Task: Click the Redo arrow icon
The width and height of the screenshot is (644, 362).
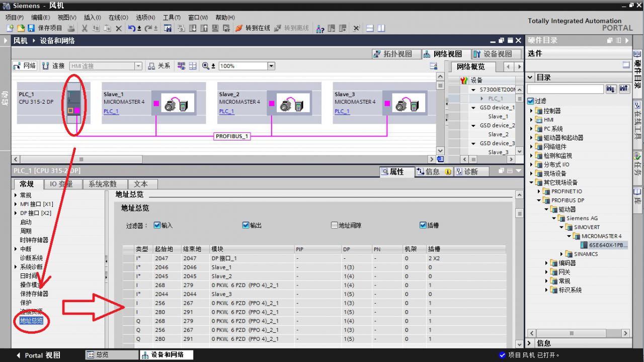Action: click(148, 28)
